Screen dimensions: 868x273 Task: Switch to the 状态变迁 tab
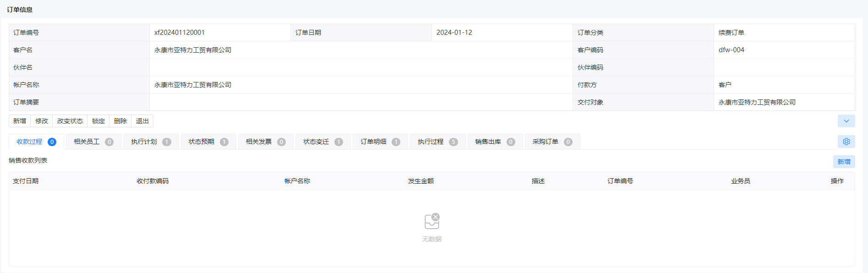[x=323, y=142]
